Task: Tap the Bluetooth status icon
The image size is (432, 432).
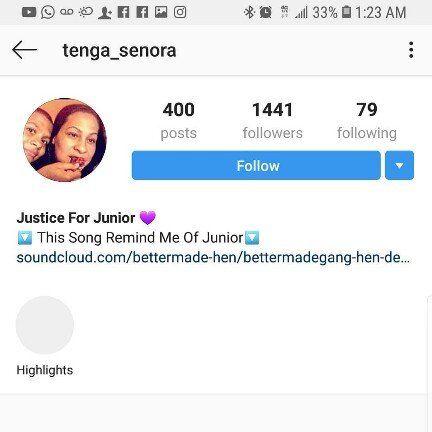Action: (x=249, y=12)
